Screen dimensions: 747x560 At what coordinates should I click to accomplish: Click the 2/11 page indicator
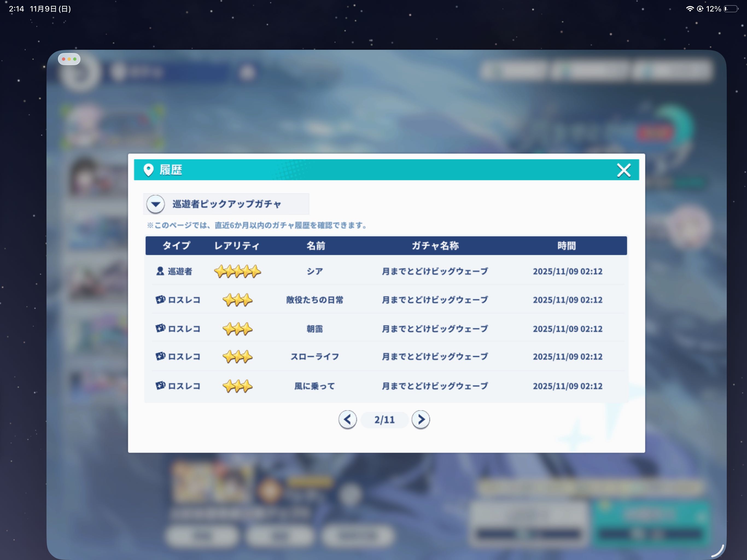[x=384, y=420]
